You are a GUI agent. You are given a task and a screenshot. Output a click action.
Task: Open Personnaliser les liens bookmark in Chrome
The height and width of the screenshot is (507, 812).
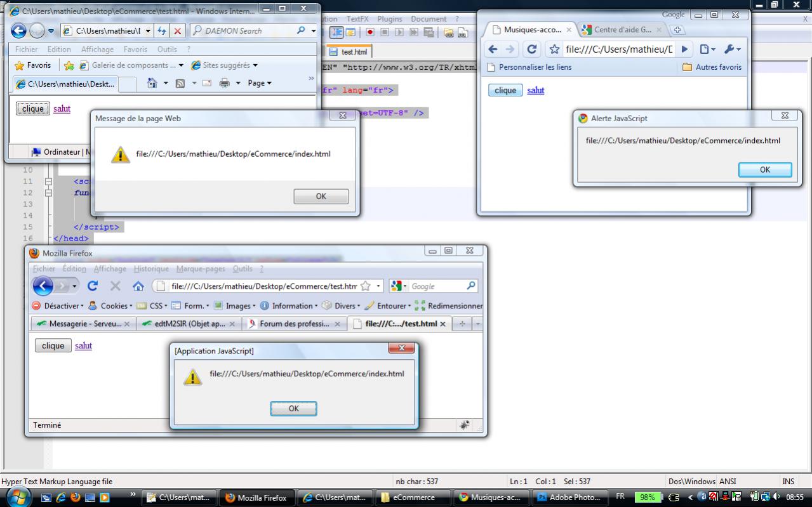(x=529, y=67)
